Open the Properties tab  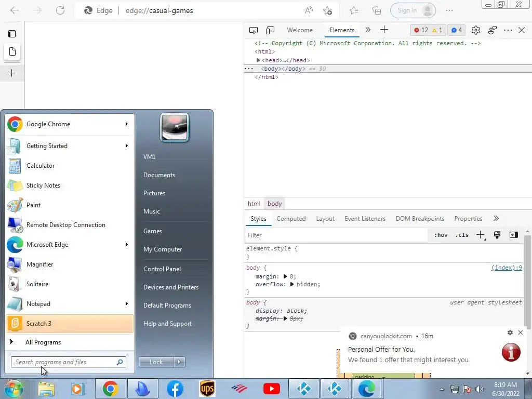[x=468, y=219]
